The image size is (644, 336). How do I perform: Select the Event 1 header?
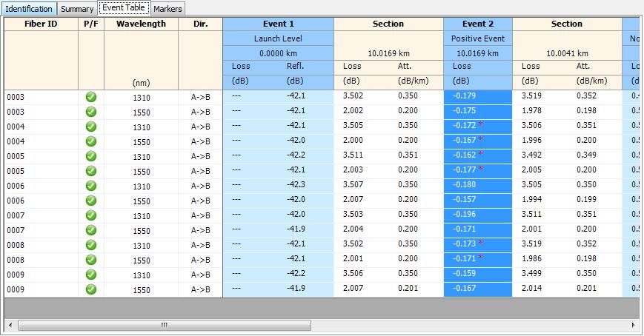coord(278,24)
